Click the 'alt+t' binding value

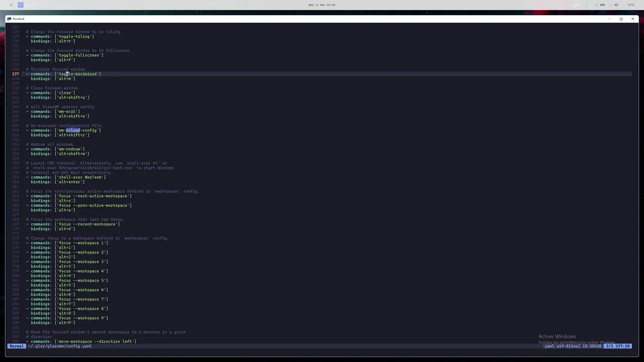pyautogui.click(x=66, y=41)
